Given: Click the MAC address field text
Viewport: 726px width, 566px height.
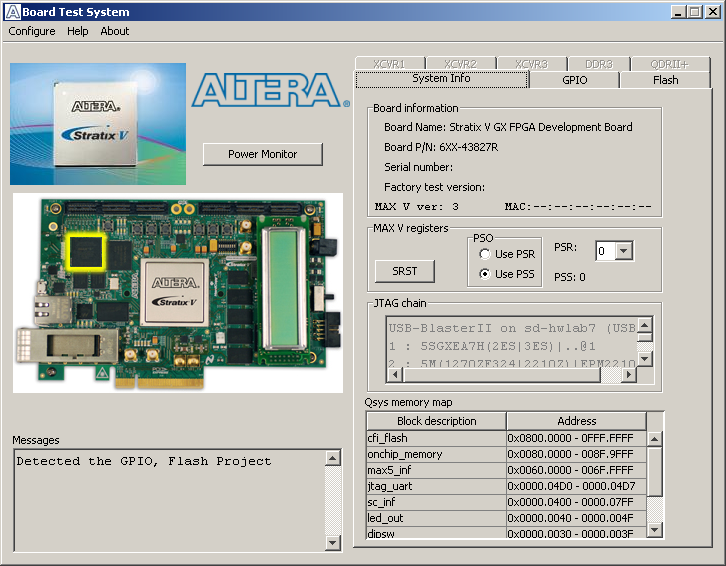Looking at the screenshot, I should [x=578, y=207].
